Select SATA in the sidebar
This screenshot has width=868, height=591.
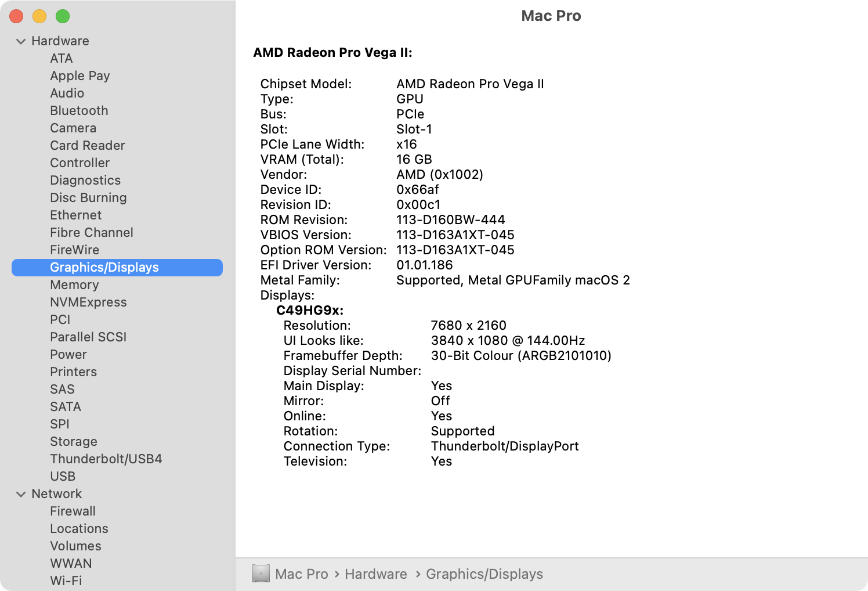pyautogui.click(x=66, y=407)
